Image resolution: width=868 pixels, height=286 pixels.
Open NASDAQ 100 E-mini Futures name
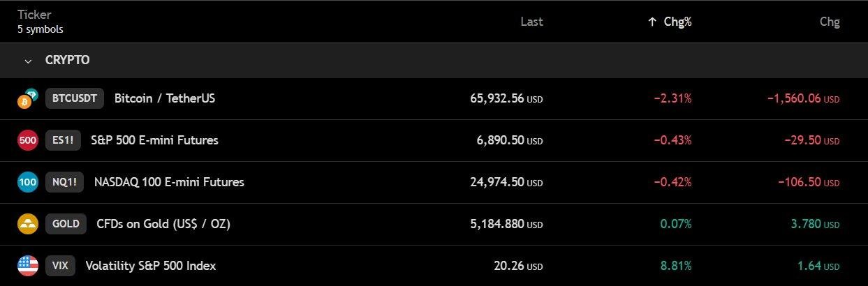169,182
